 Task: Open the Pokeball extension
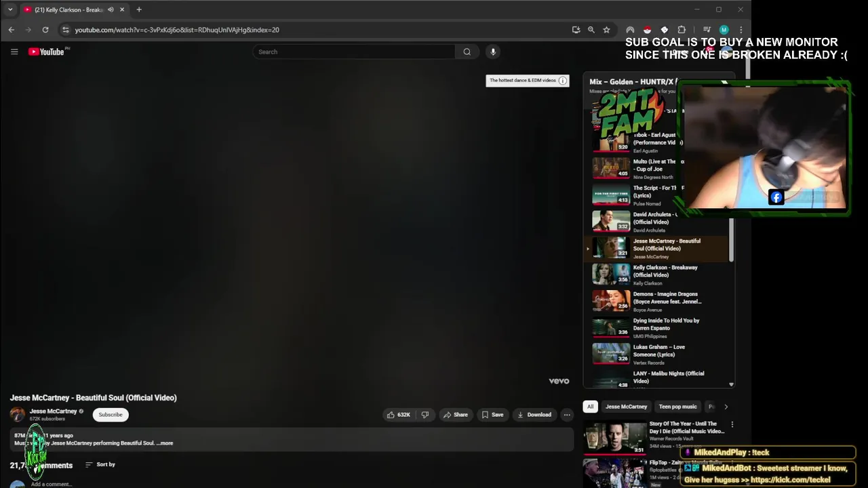(647, 30)
